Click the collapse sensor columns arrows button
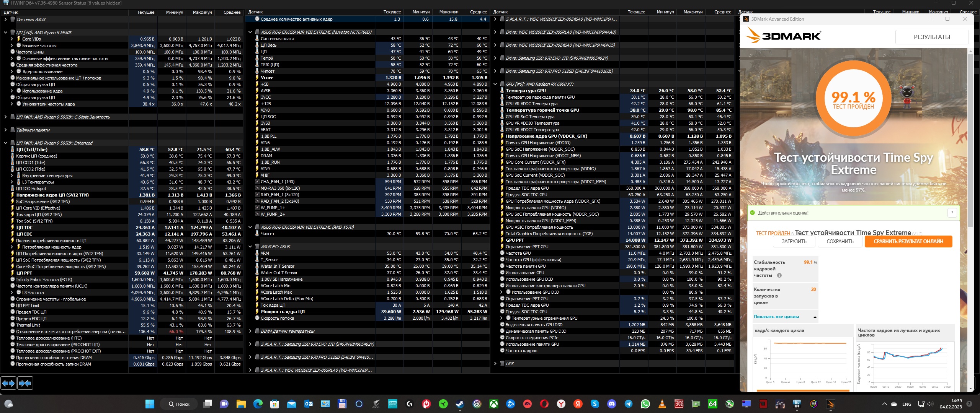Screen dimensions: 980x413 click(x=25, y=383)
